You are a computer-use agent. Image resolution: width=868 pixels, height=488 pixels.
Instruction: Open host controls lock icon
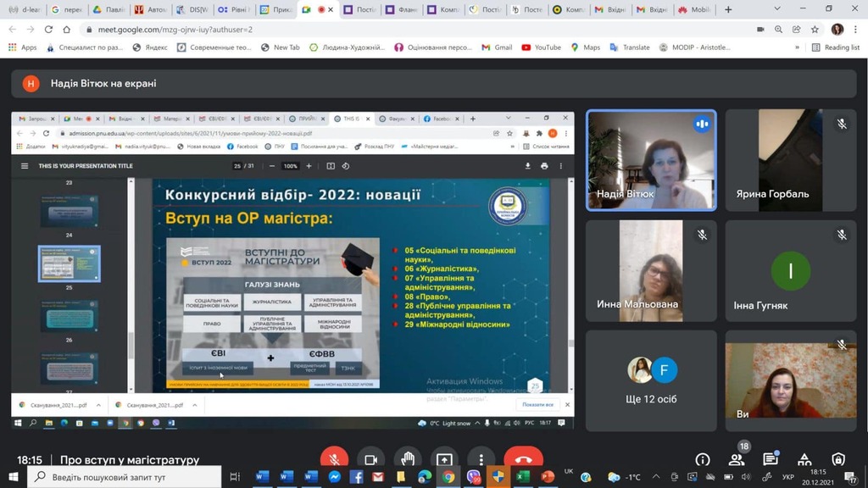[x=838, y=459]
